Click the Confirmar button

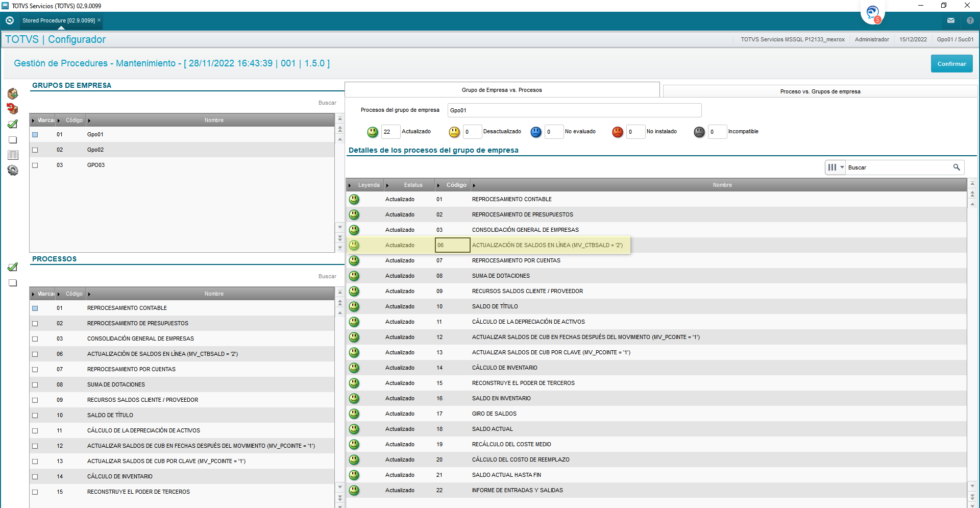pos(951,64)
